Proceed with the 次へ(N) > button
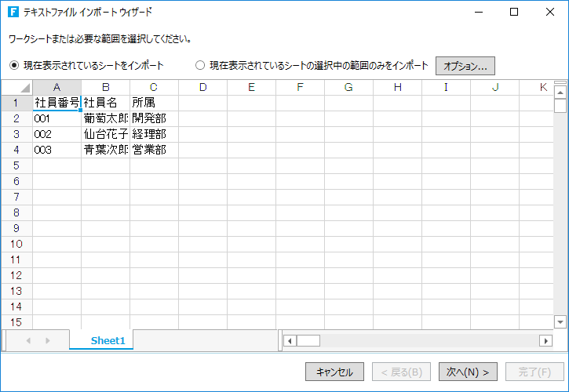 click(x=468, y=372)
